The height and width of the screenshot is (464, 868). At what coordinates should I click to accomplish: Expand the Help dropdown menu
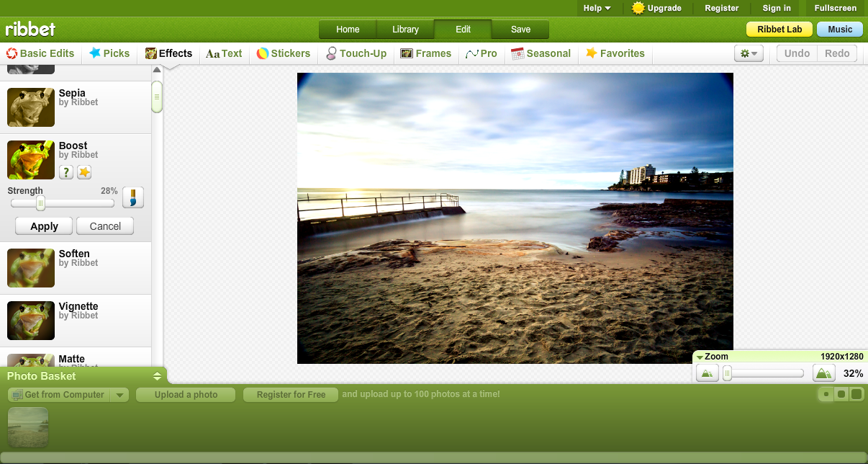(597, 8)
